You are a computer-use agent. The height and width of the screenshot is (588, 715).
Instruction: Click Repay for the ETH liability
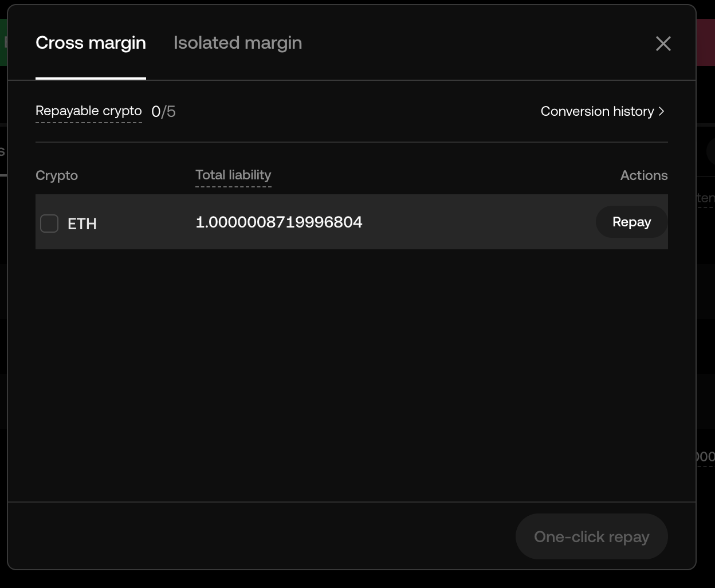(x=631, y=222)
